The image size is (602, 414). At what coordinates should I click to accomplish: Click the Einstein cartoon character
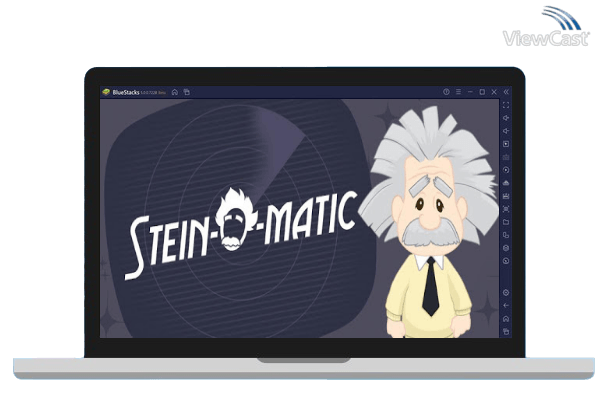click(428, 223)
